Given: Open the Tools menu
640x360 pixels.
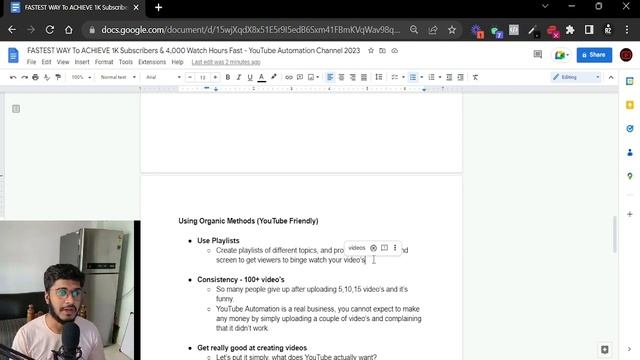Looking at the screenshot, I should coord(126,62).
